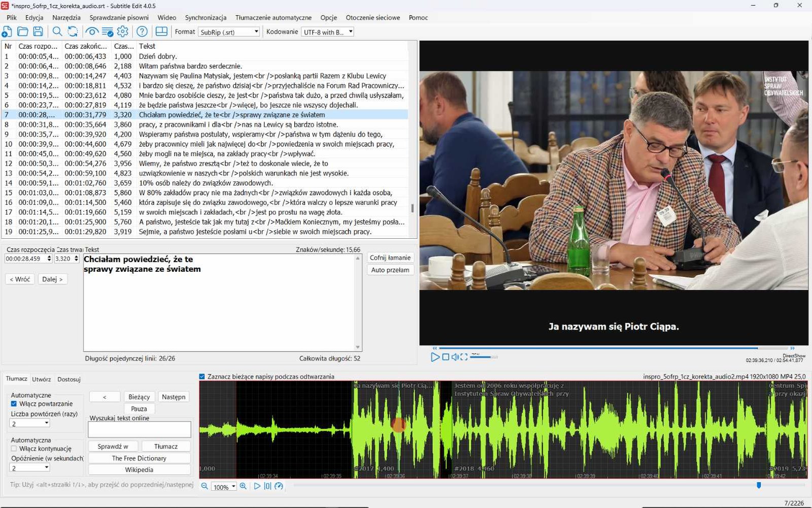The image size is (812, 508).
Task: Open Help via the question mark icon
Action: (142, 31)
